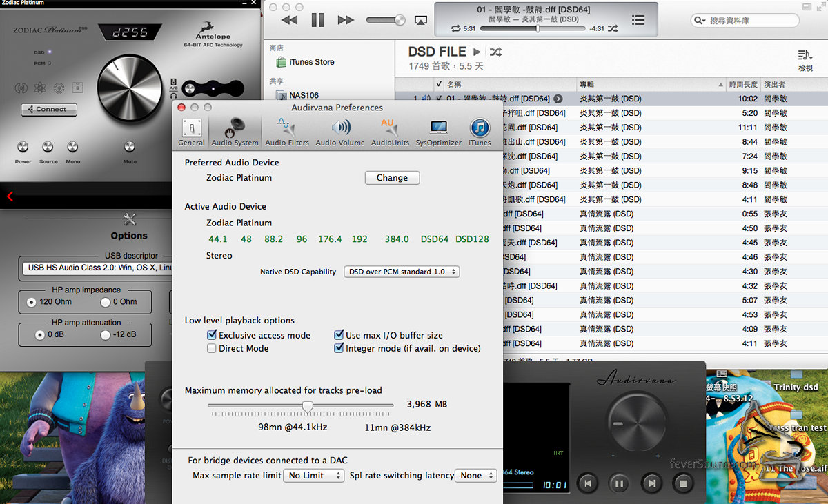Click previous track in the Audirvana player

click(x=587, y=483)
